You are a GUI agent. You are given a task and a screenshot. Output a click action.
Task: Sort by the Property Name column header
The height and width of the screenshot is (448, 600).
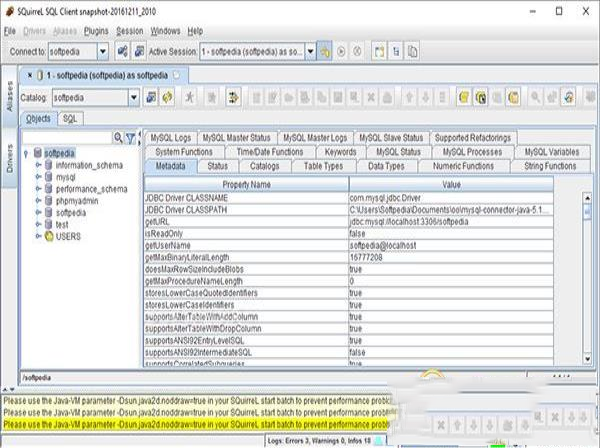coord(246,184)
